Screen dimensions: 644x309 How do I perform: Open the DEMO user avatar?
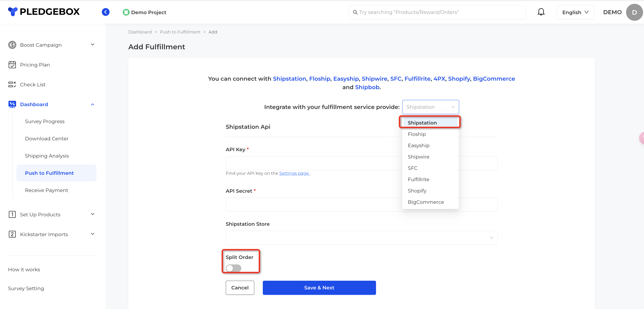pos(634,12)
